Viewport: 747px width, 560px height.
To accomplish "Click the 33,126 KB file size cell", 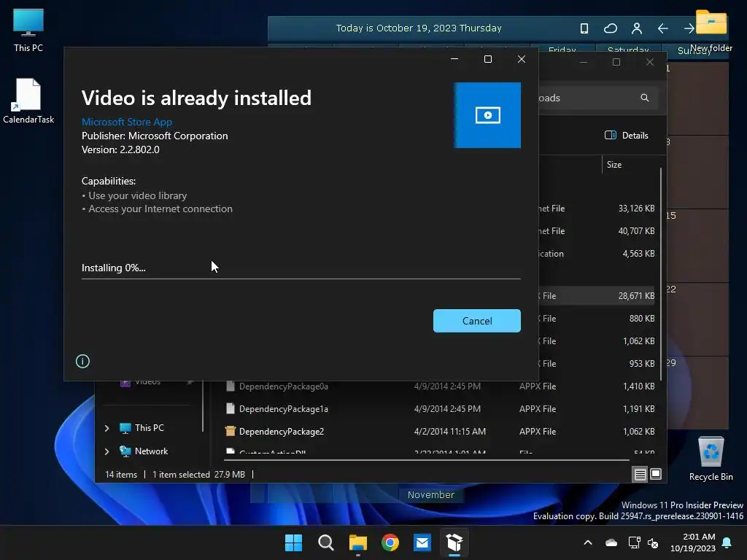I will [x=636, y=209].
